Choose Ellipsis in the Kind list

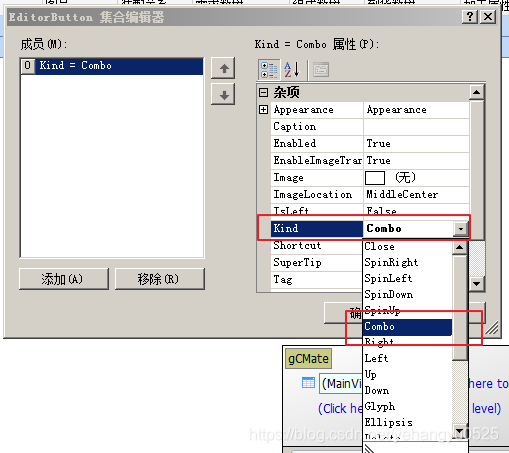[407, 422]
